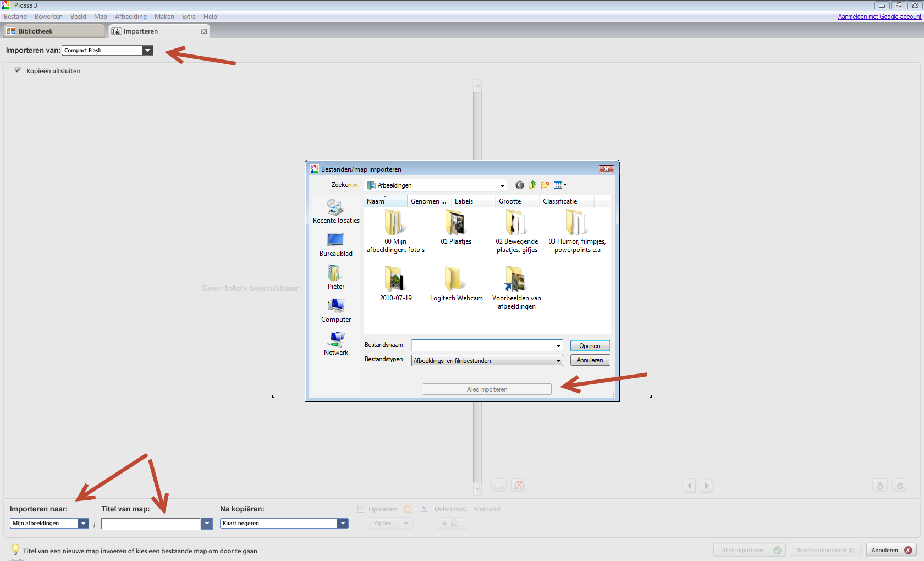Click the create new folder icon
The image size is (924, 561).
(545, 185)
